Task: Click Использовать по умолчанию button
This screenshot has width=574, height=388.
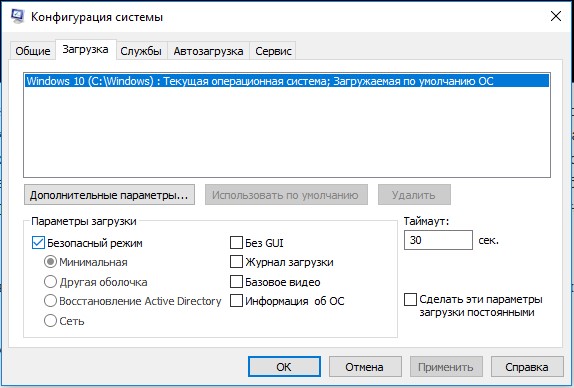Action: click(286, 195)
